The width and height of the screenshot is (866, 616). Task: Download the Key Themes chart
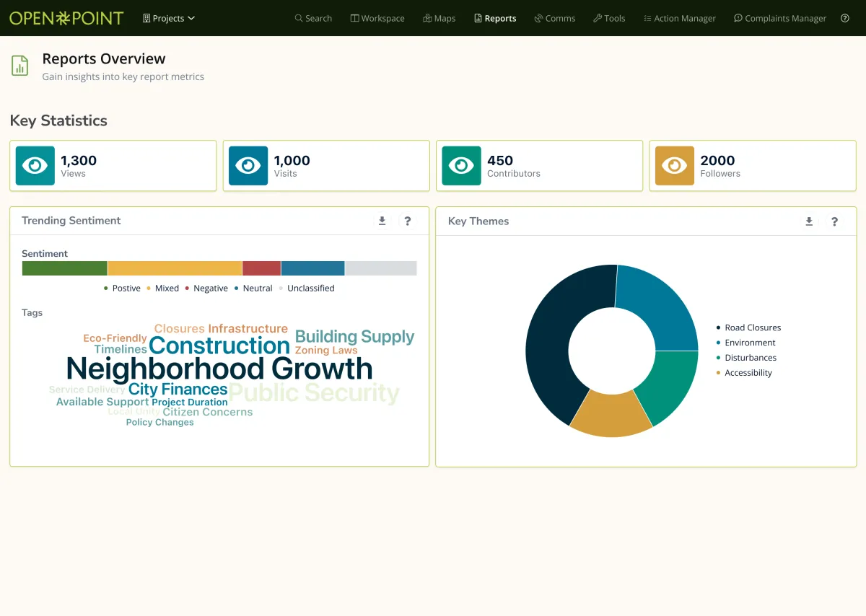809,221
